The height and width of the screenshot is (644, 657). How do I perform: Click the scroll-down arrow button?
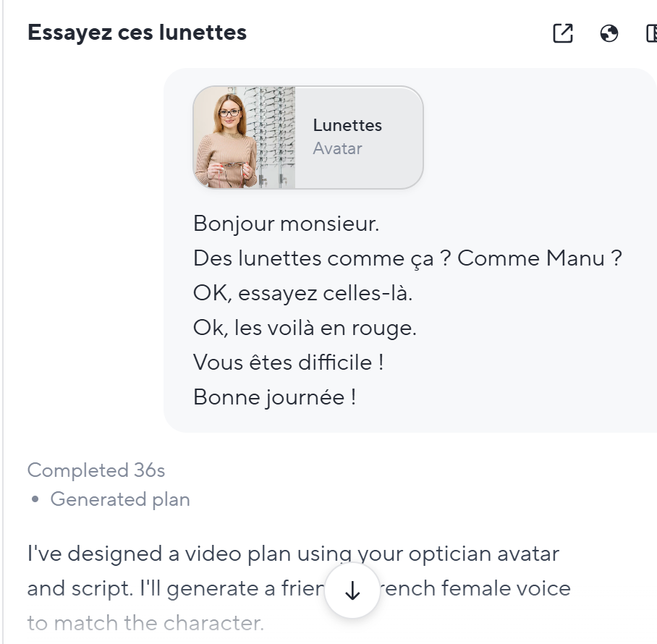click(352, 591)
